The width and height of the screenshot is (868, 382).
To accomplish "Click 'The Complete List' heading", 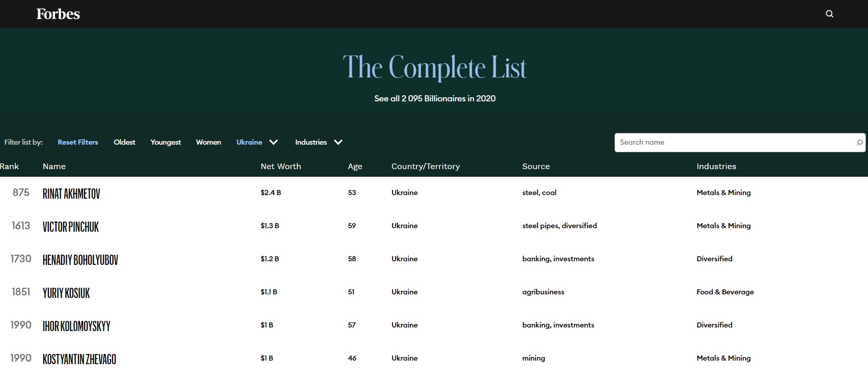I will click(x=435, y=67).
